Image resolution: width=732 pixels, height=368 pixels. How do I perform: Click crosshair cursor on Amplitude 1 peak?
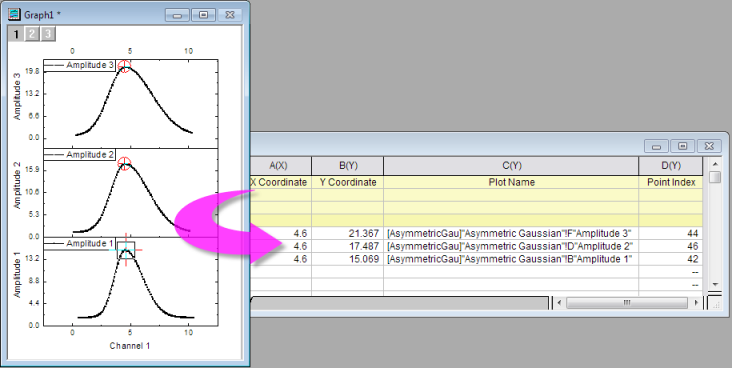[x=126, y=250]
